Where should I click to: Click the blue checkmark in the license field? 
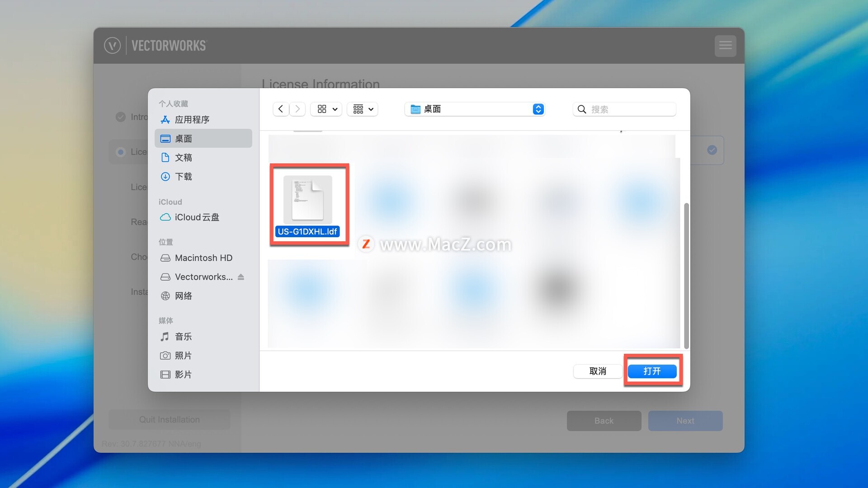click(712, 150)
